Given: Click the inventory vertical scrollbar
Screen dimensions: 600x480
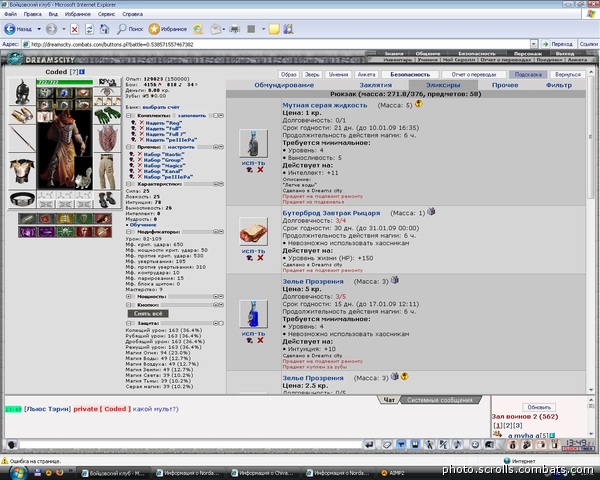Looking at the screenshot, I should pos(590,230).
